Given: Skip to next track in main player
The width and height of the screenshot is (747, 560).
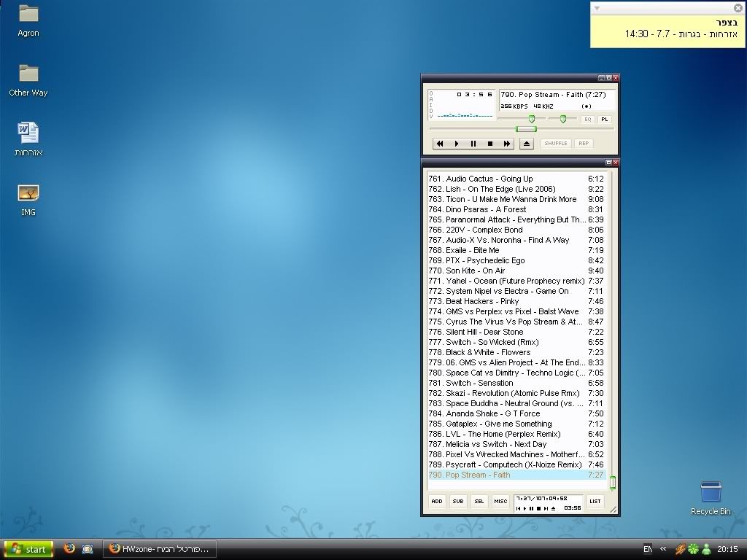Looking at the screenshot, I should pos(506,144).
